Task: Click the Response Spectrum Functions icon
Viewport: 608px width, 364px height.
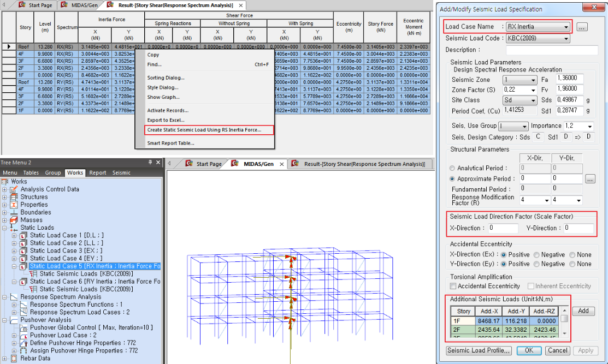Action: pyautogui.click(x=23, y=305)
